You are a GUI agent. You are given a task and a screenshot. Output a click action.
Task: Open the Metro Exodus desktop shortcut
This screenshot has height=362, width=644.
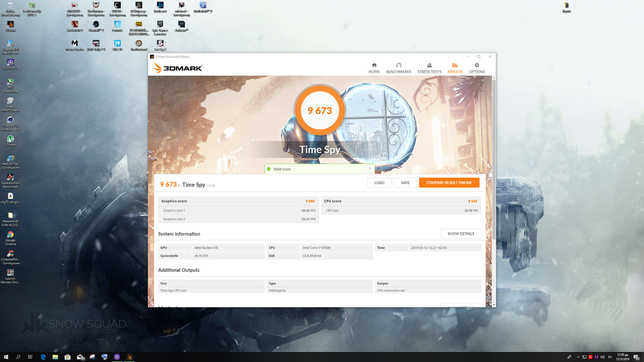click(74, 45)
